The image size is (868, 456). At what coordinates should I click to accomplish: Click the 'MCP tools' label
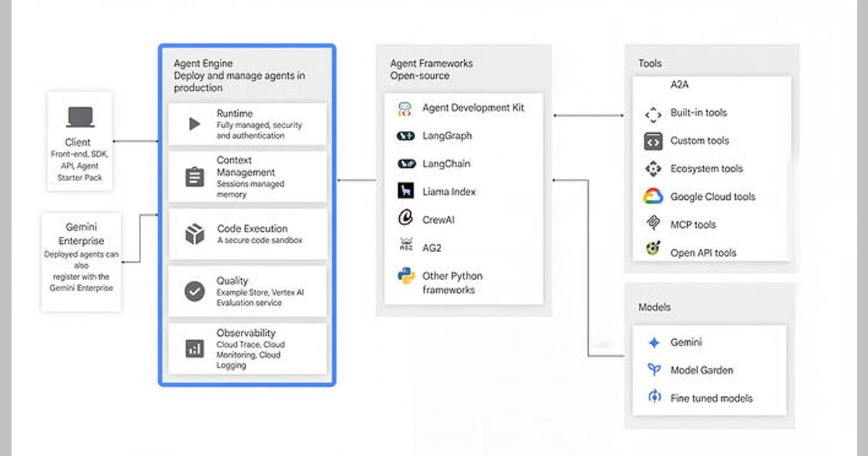coord(693,225)
